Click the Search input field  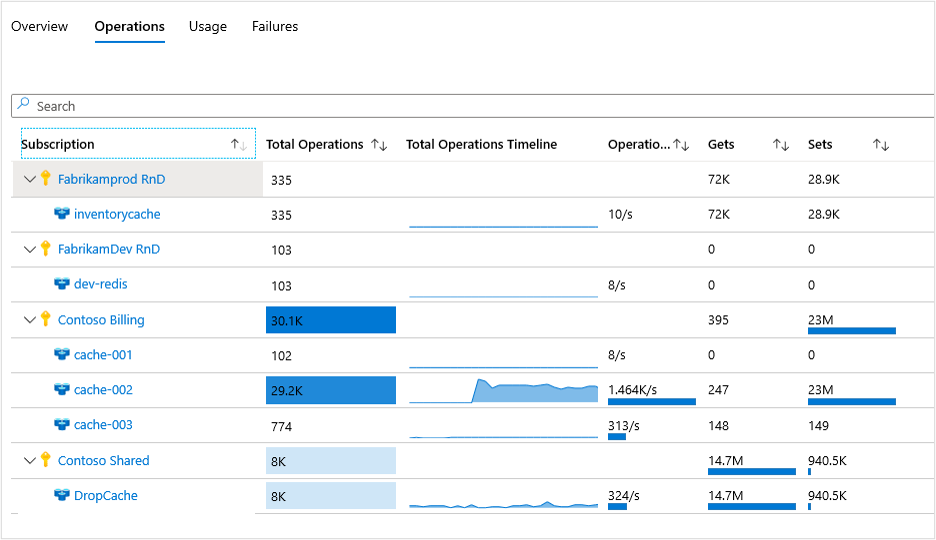tap(470, 106)
